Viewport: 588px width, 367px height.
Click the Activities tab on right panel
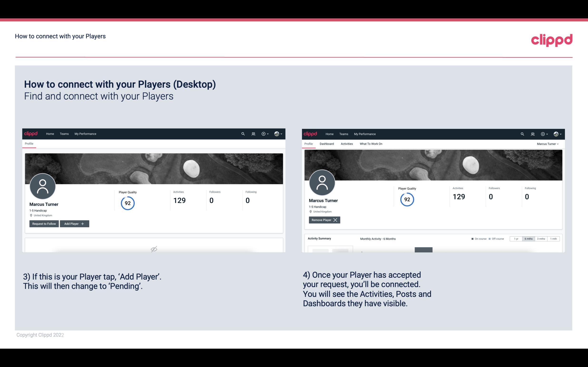[x=347, y=144]
